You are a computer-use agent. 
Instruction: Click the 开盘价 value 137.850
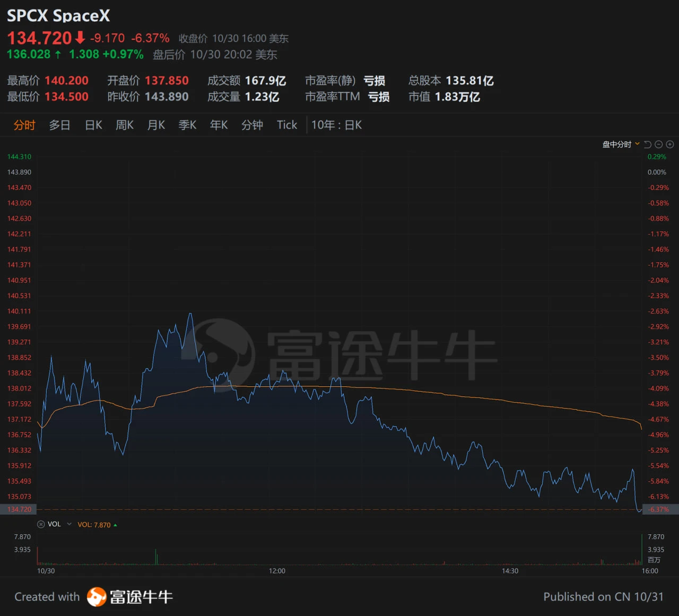point(167,81)
